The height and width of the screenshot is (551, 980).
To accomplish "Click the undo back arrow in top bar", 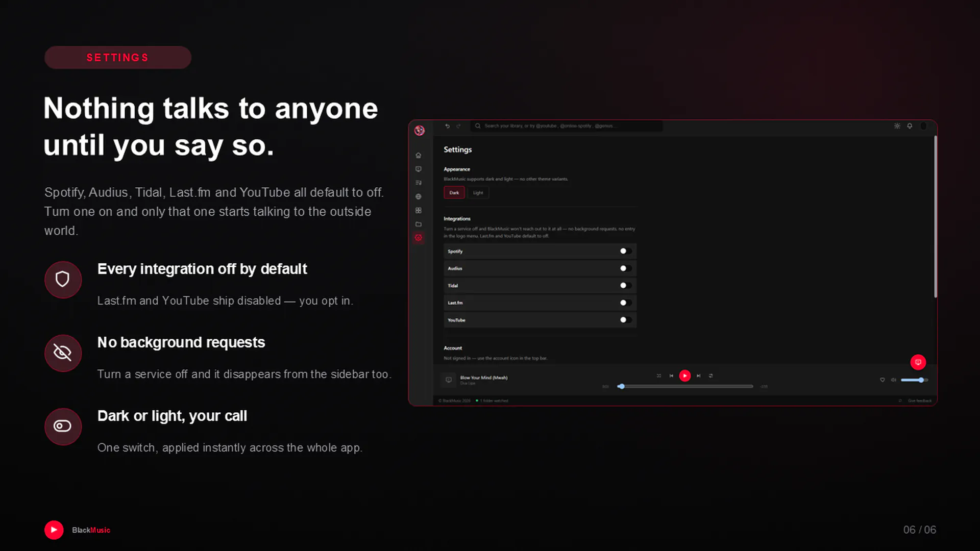I will click(x=448, y=126).
